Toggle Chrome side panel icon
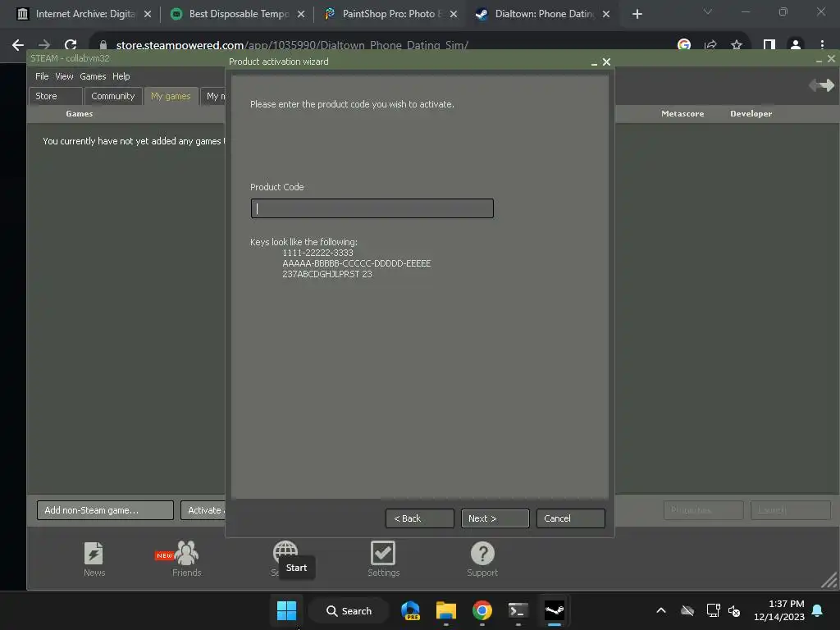This screenshot has width=840, height=630. [x=769, y=45]
